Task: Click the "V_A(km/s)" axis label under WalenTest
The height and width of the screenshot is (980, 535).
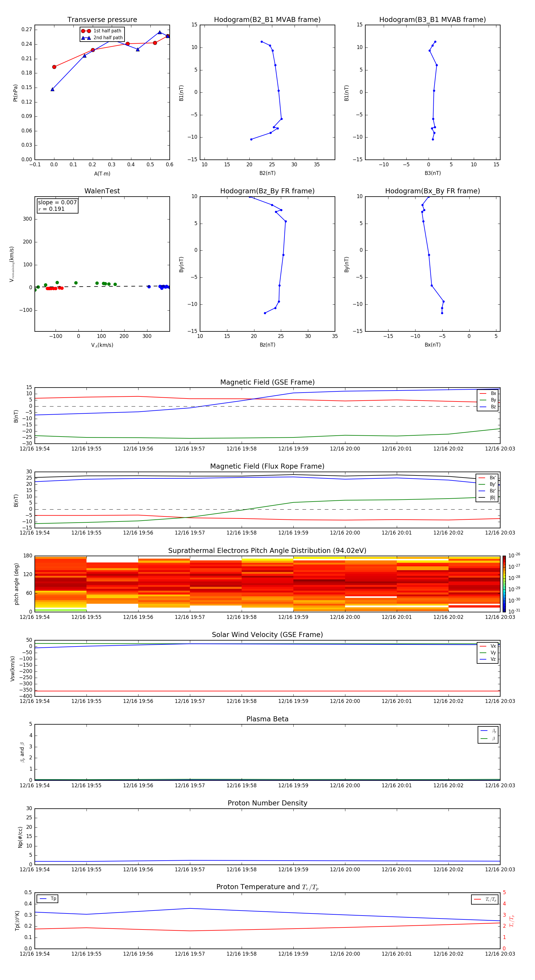Action: click(x=102, y=345)
